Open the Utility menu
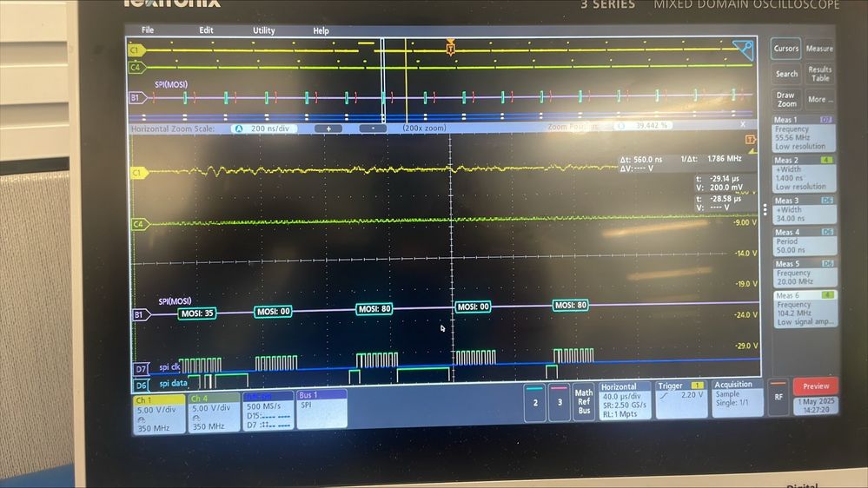Viewport: 868px width, 488px height. [263, 30]
